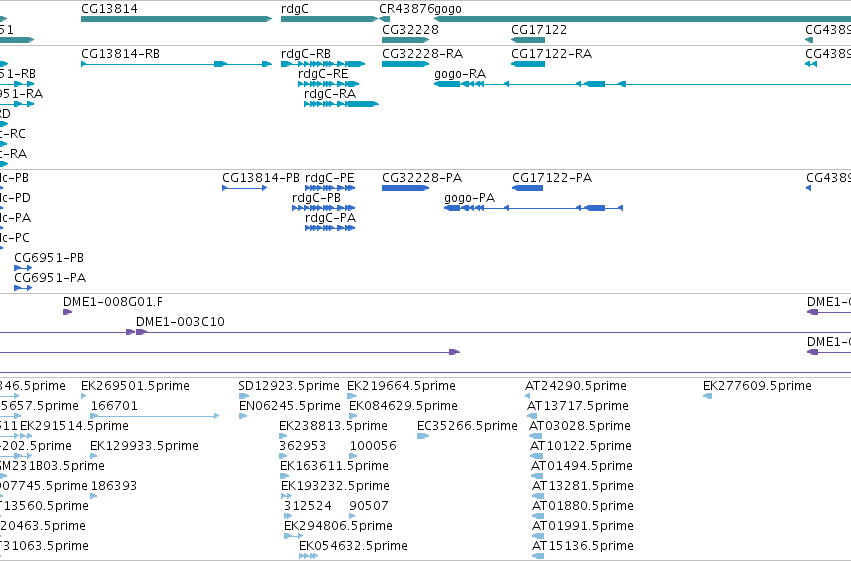
Task: Select the gogo-RA transcript
Action: 643,84
